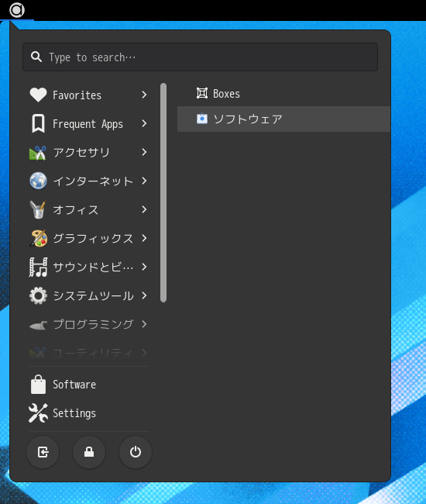This screenshot has height=504, width=426.
Task: Select the サウンドとビ… category
Action: [89, 267]
